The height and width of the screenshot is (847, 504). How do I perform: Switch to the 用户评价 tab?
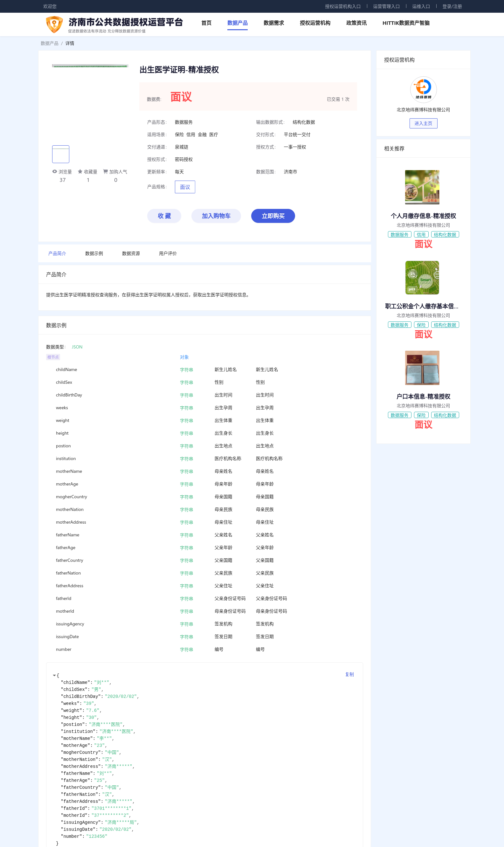pos(168,253)
